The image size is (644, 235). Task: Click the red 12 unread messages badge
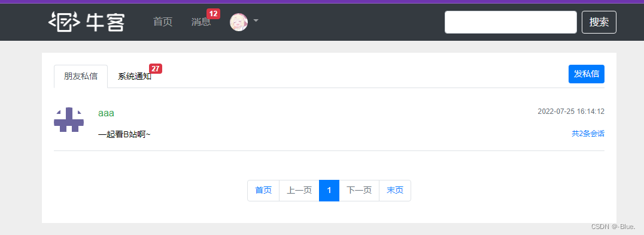coord(213,14)
